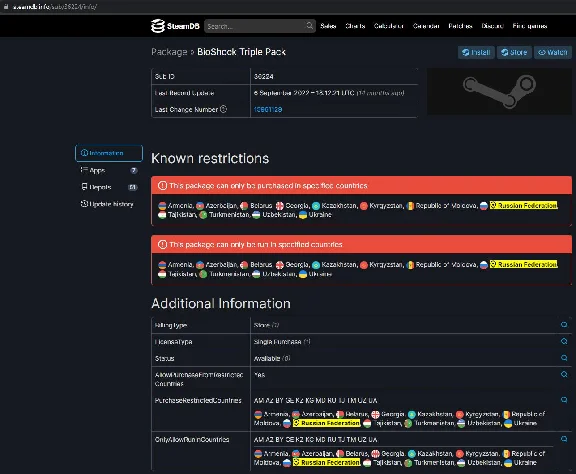The height and width of the screenshot is (474, 576).
Task: Click search icon in PurchaseRestrictedCountries row
Action: click(x=564, y=399)
